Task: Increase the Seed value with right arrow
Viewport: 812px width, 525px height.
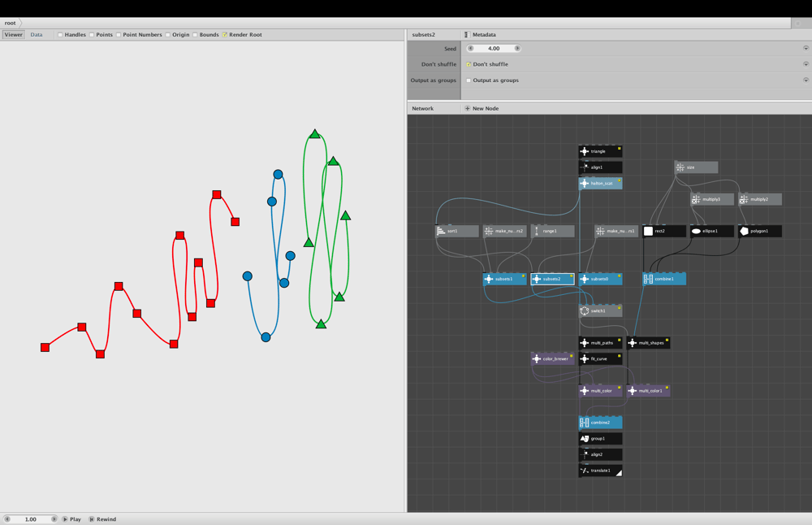Action: 516,48
